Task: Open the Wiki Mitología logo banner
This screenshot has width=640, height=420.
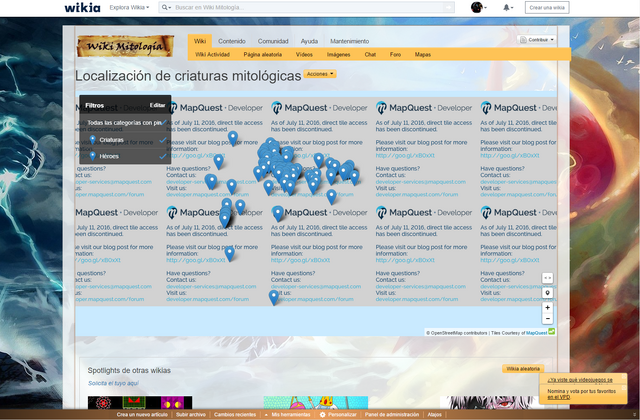Action: pyautogui.click(x=125, y=46)
